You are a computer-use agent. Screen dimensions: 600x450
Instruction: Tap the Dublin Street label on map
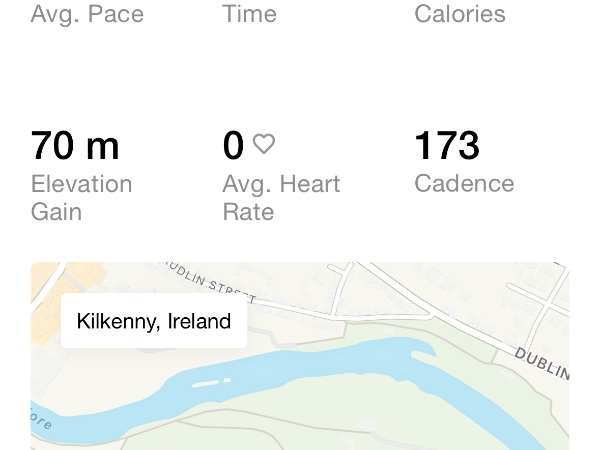tap(210, 284)
